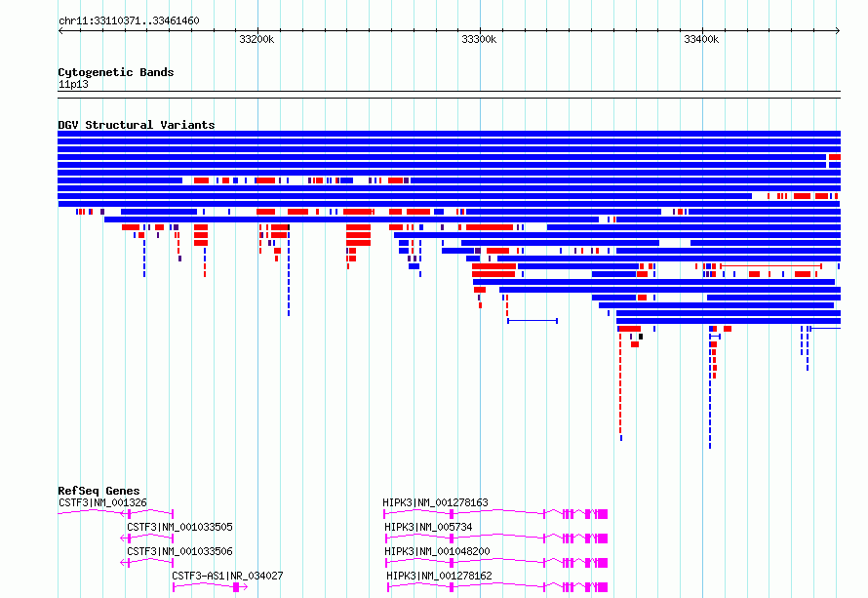Open the CSTF3|NM_001033505 transcript label
The height and width of the screenshot is (598, 868).
tap(179, 527)
